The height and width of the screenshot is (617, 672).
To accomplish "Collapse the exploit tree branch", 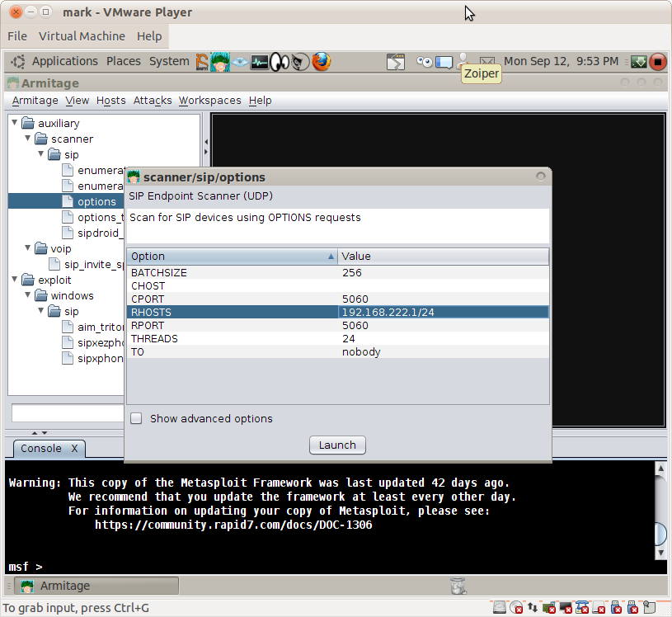I will coord(14,280).
